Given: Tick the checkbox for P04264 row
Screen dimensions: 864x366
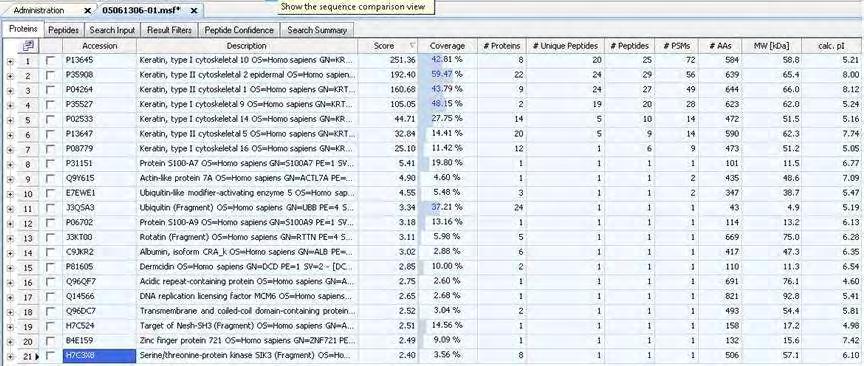Looking at the screenshot, I should pyautogui.click(x=50, y=89).
